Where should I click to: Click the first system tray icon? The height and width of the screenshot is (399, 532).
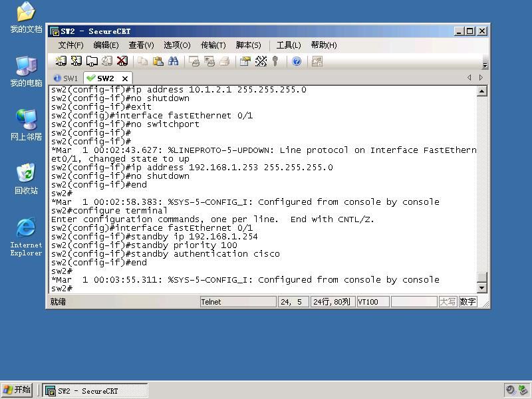point(509,390)
